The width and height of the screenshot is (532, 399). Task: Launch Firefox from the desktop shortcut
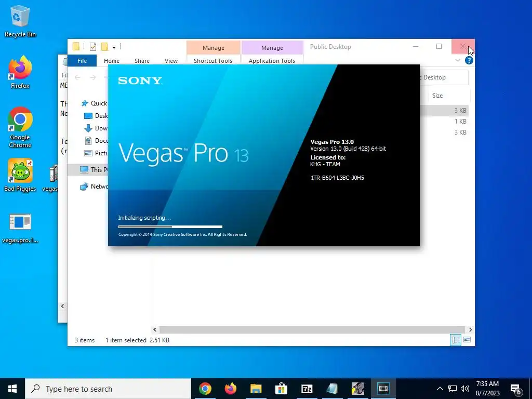(x=20, y=72)
